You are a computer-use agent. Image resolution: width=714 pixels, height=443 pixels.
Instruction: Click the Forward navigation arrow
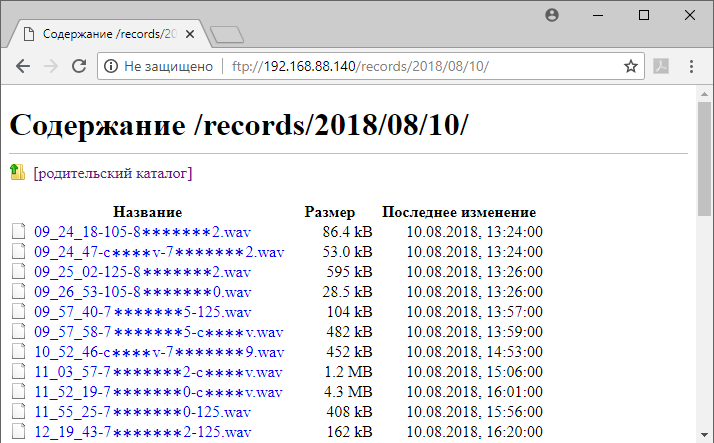click(x=51, y=67)
